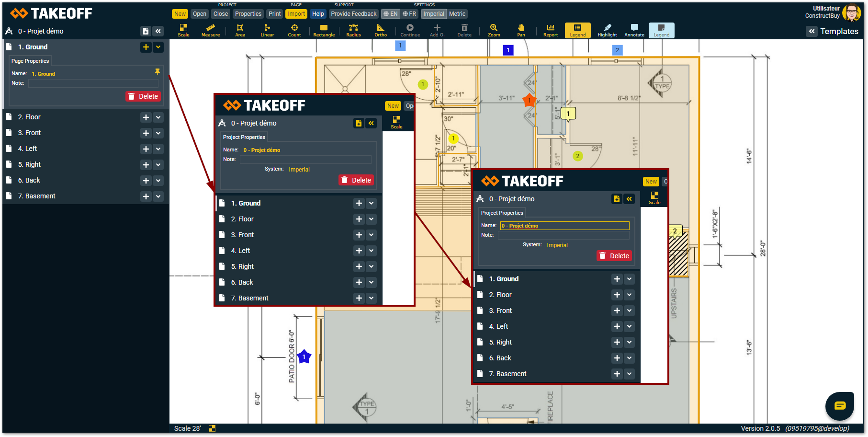Open the Report tool
868x437 pixels.
pos(551,30)
